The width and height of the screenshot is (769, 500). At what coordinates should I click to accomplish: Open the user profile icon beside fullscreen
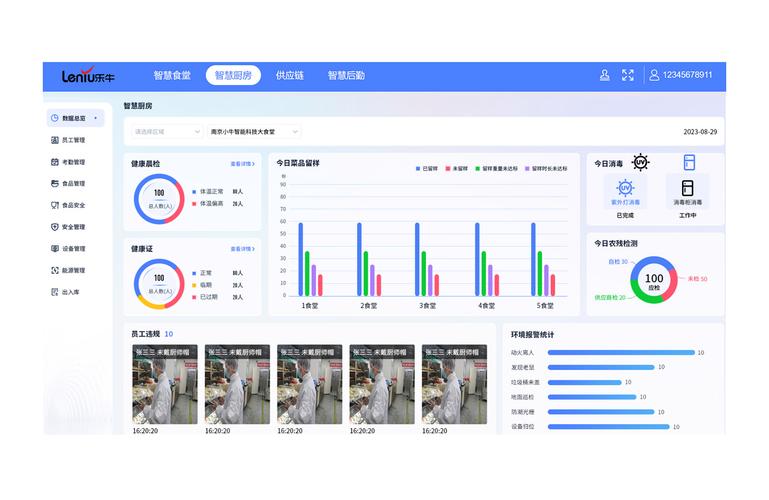click(x=604, y=75)
